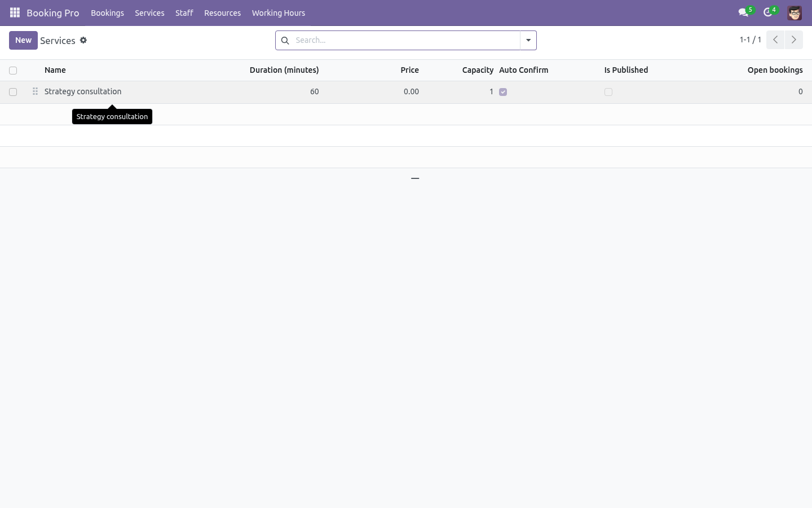Sort by the Is Published column
812x508 pixels.
tap(626, 70)
